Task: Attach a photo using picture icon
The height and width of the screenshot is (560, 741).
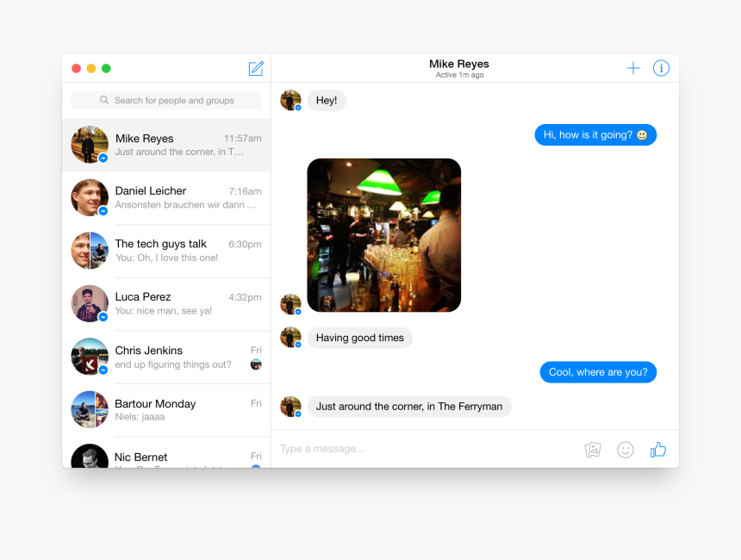Action: coord(593,450)
